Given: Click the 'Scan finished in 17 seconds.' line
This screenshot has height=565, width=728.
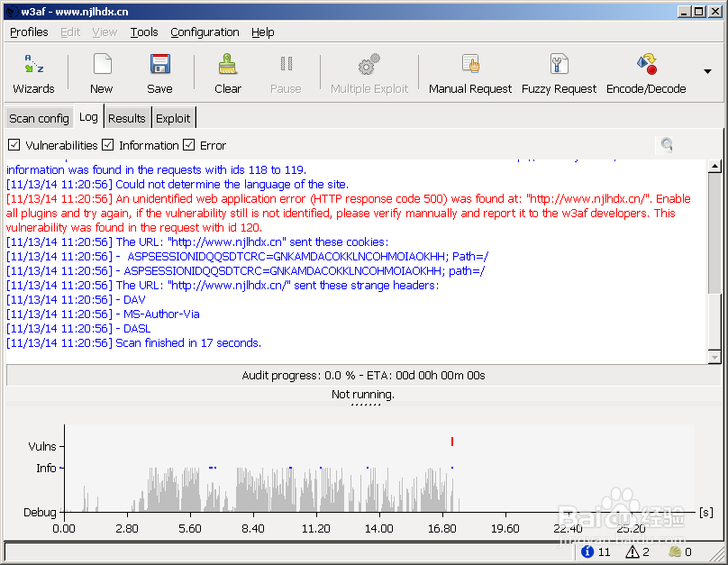Looking at the screenshot, I should click(133, 343).
